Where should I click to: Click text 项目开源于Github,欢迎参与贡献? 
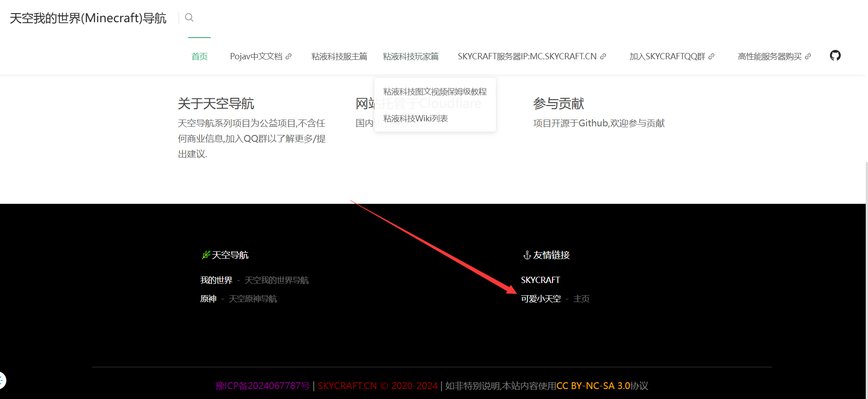coord(599,123)
